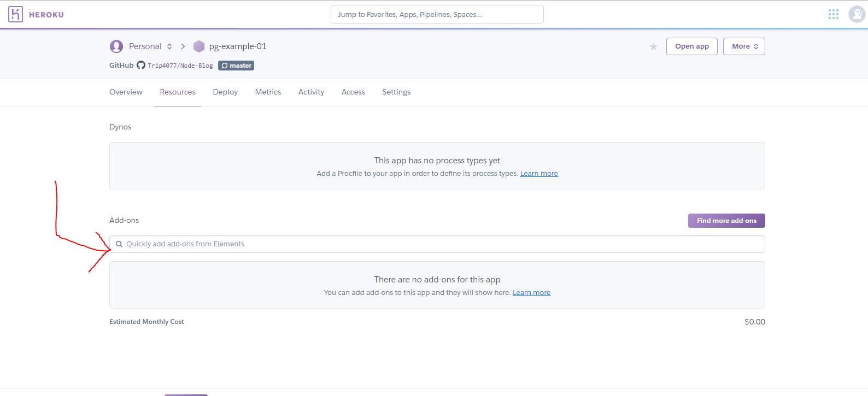Click the HEROKU wordmark text

tap(46, 15)
